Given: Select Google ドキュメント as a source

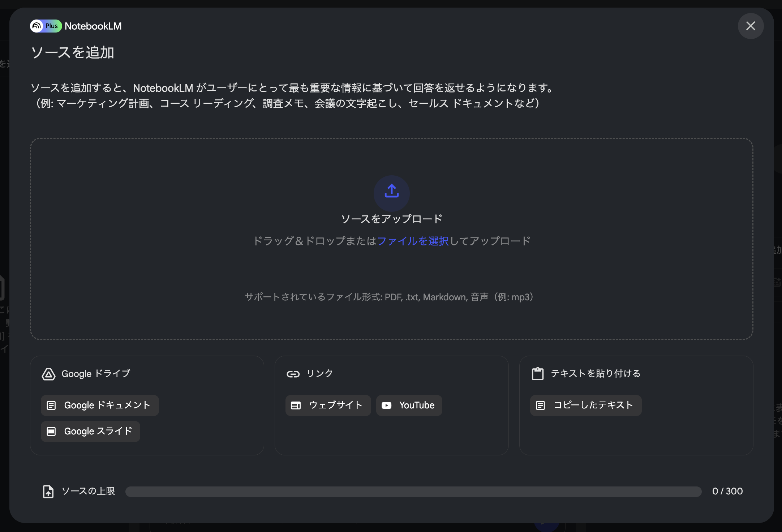Looking at the screenshot, I should pyautogui.click(x=100, y=405).
